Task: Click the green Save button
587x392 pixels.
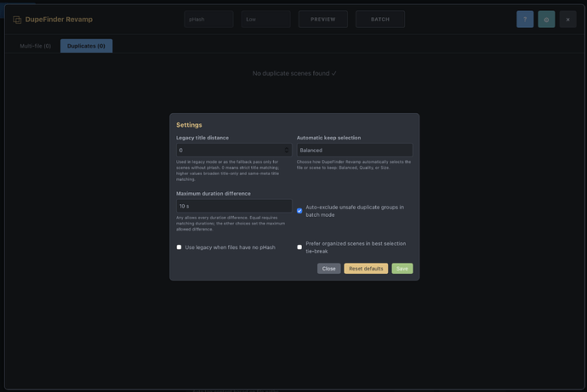Action: [402, 269]
